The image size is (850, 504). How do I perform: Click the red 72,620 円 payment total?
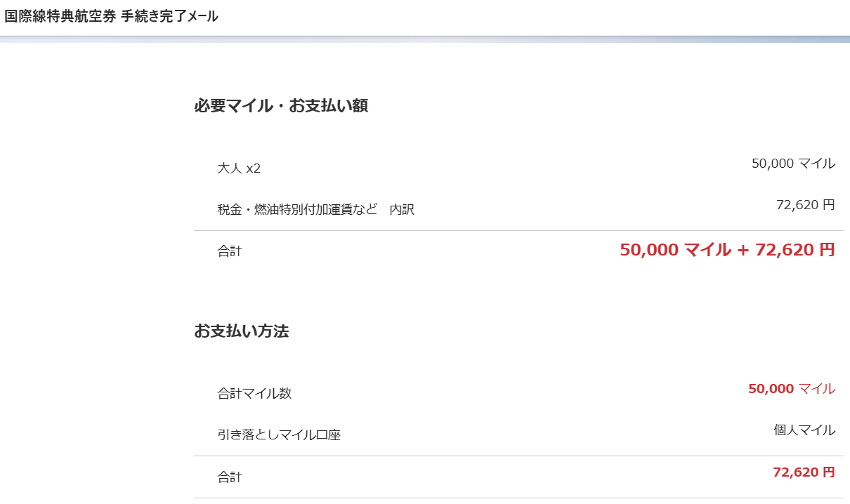click(804, 472)
